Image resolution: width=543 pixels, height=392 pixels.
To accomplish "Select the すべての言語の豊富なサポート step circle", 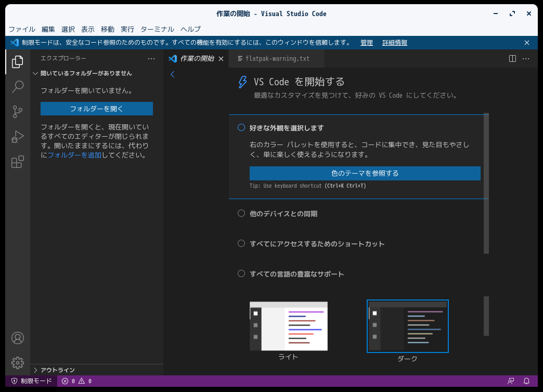I will click(241, 273).
